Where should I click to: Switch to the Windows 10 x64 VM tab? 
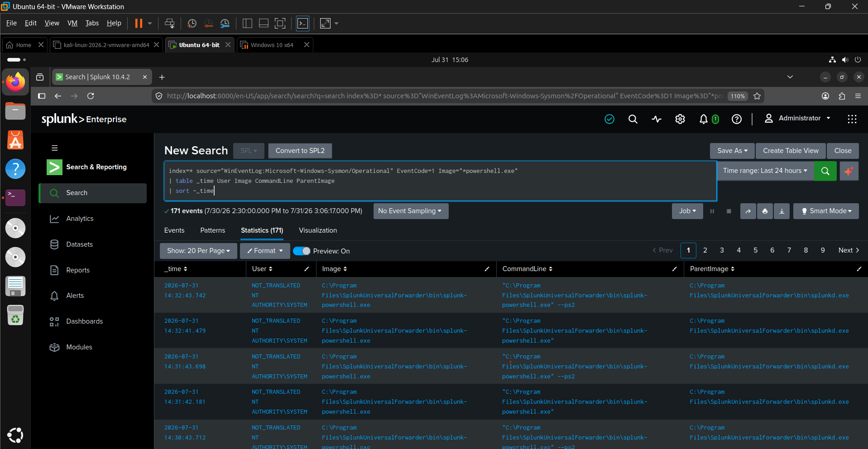(x=272, y=45)
